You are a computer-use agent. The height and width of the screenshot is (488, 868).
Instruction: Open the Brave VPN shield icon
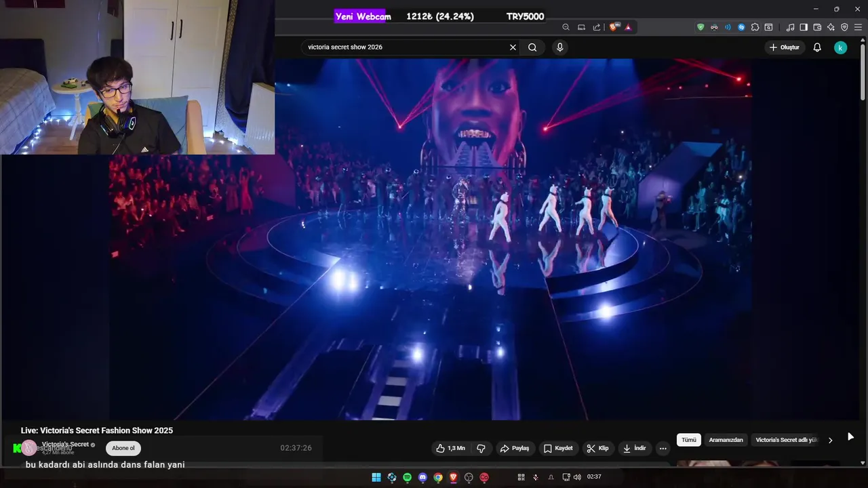coord(844,27)
